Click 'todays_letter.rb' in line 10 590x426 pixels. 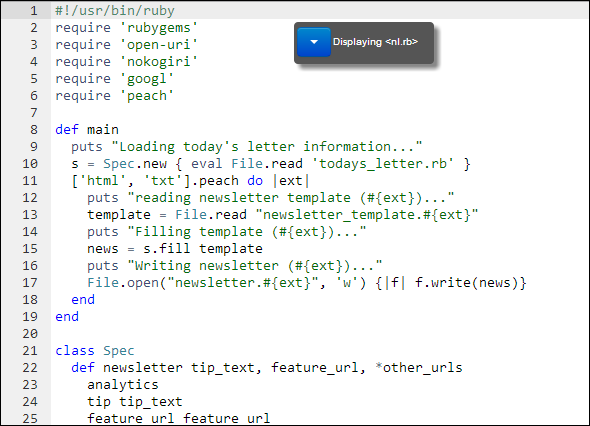pyautogui.click(x=383, y=164)
